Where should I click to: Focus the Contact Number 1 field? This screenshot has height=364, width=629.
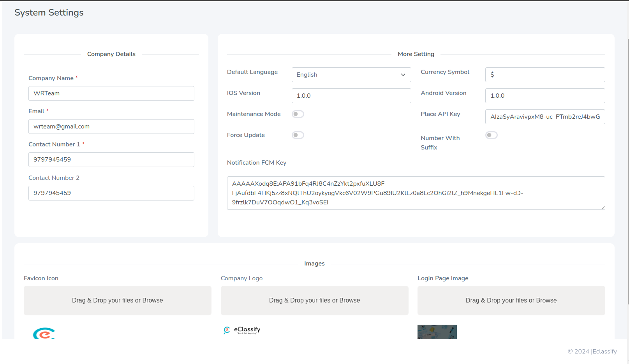pos(111,160)
